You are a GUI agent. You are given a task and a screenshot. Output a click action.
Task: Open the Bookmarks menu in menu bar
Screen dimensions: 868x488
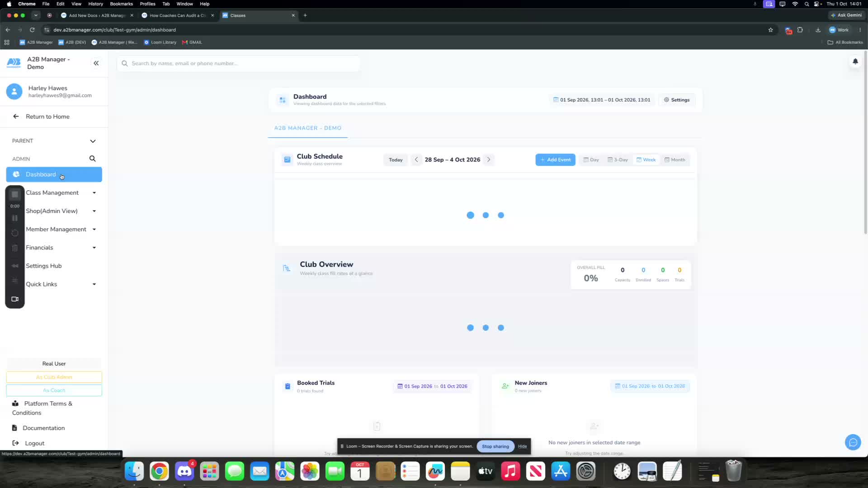tap(121, 4)
